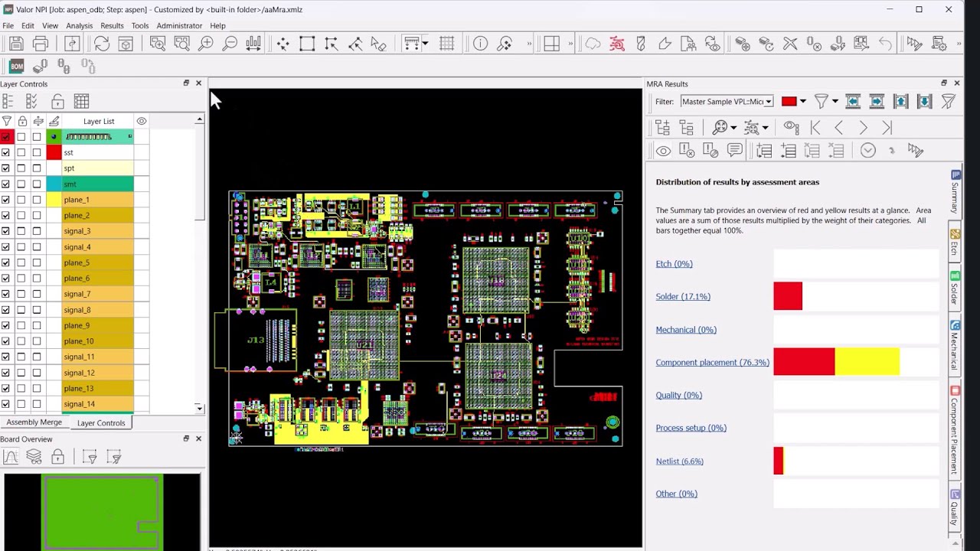Open the Mechanical (0%) link

coord(686,329)
